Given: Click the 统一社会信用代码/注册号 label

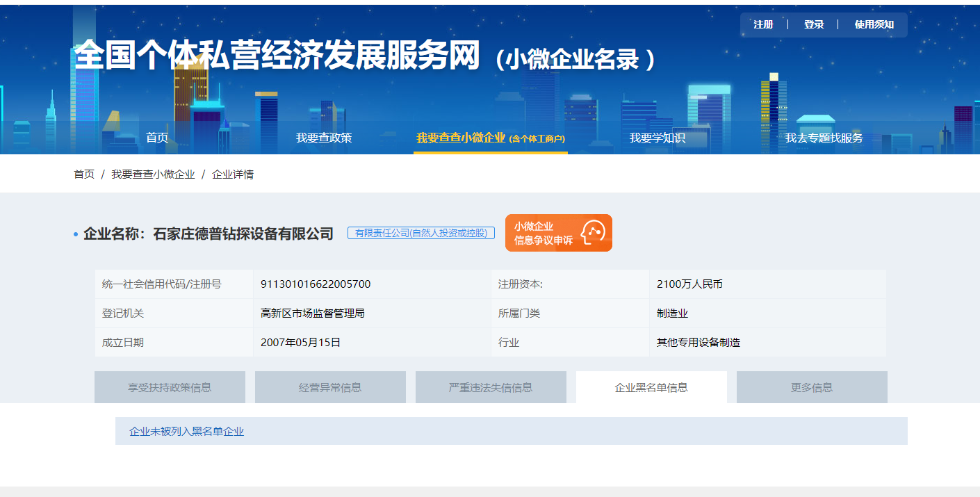Looking at the screenshot, I should tap(161, 284).
